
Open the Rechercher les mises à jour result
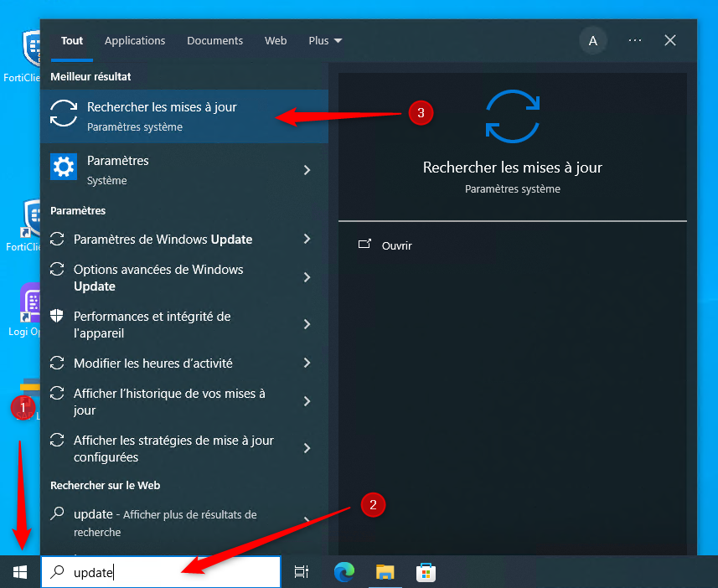[x=162, y=116]
